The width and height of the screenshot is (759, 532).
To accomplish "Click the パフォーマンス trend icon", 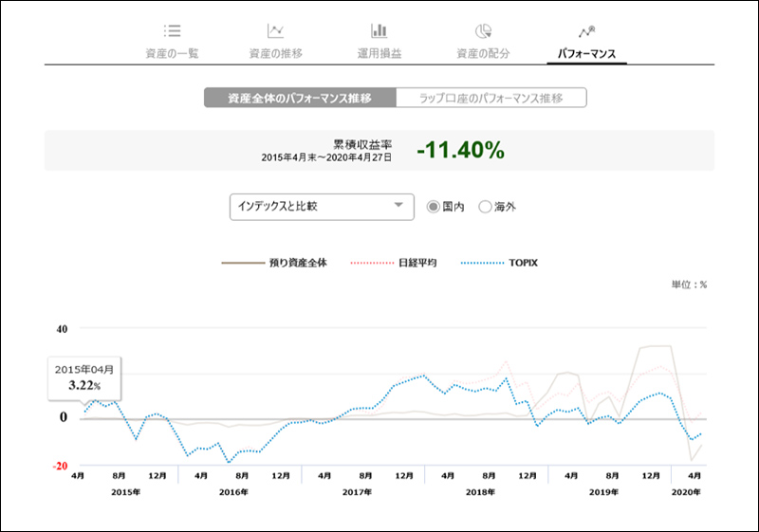I will pos(586,31).
